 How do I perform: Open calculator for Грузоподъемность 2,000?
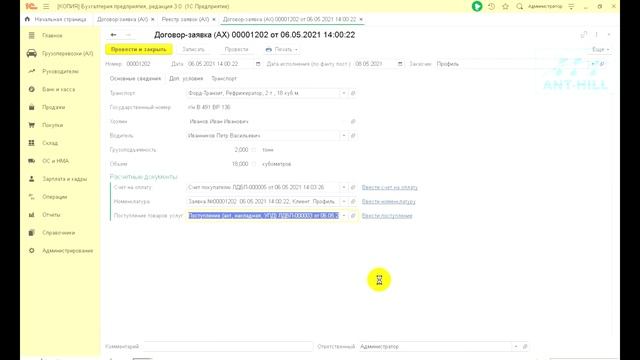pos(253,150)
